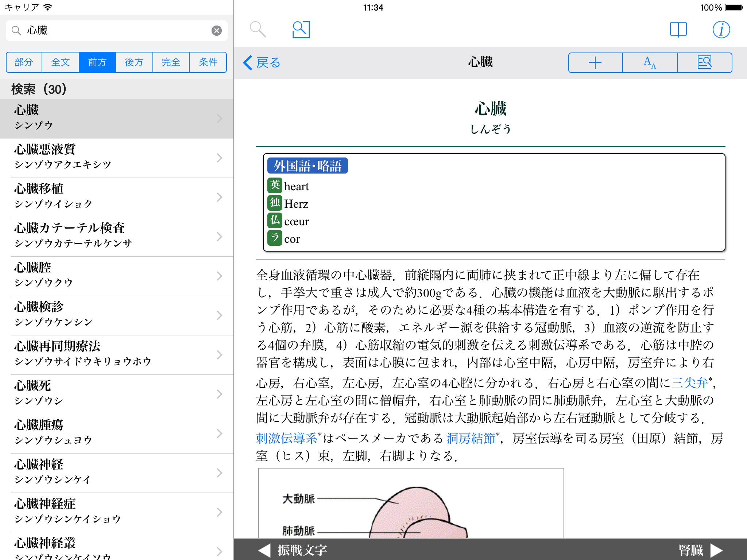This screenshot has width=747, height=560.
Task: Select the 後方 search tab
Action: 134,62
